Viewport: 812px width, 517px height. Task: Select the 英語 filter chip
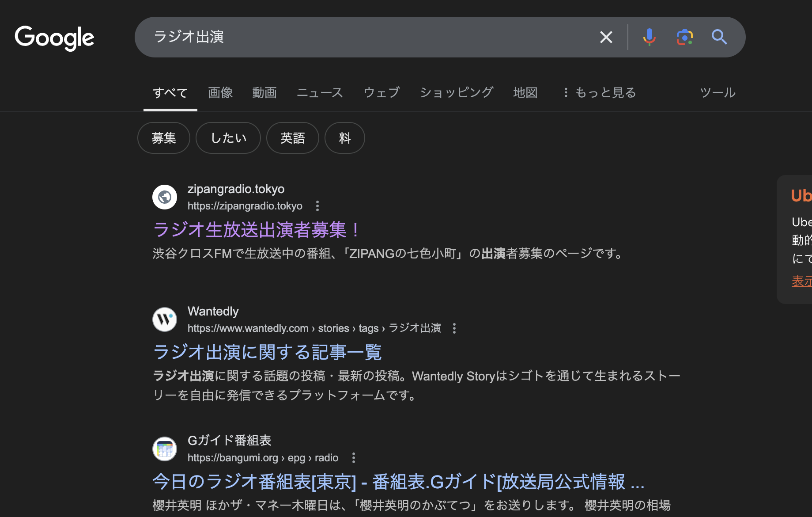(292, 138)
